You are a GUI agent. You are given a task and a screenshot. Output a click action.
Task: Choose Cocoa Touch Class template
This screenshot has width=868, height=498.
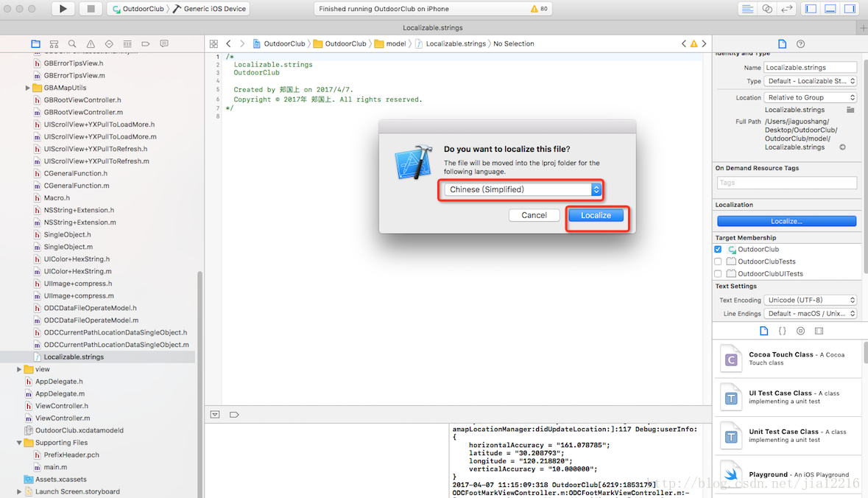tap(788, 359)
